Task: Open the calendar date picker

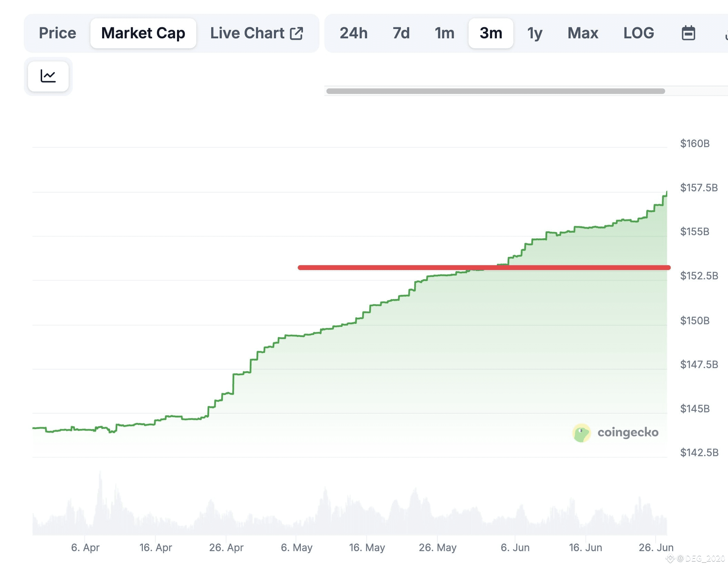Action: [x=688, y=33]
